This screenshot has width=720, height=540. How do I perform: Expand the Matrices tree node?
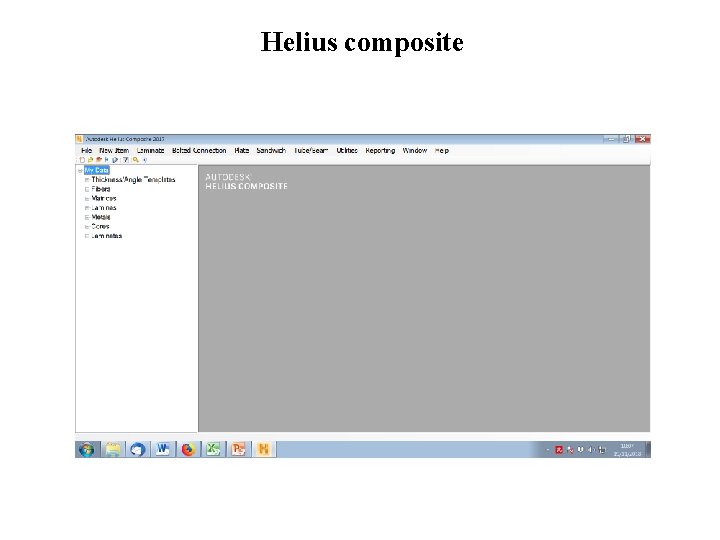[87, 199]
